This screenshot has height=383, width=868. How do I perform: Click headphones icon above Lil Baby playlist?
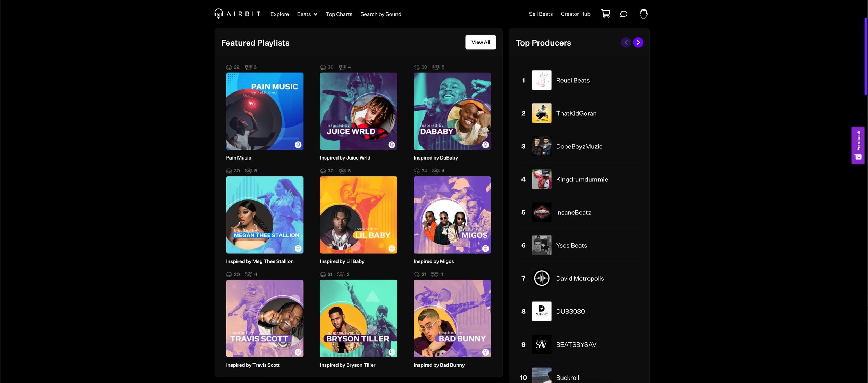point(323,171)
